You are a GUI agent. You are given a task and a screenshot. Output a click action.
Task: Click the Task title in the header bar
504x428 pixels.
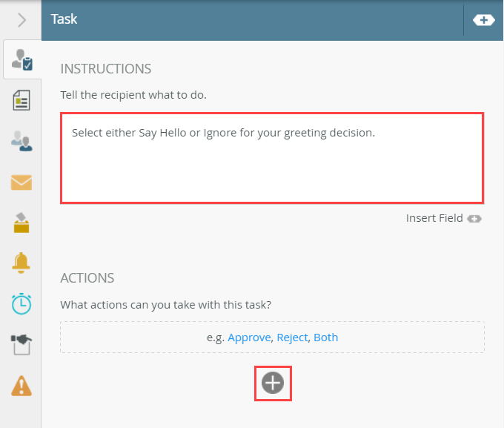64,20
